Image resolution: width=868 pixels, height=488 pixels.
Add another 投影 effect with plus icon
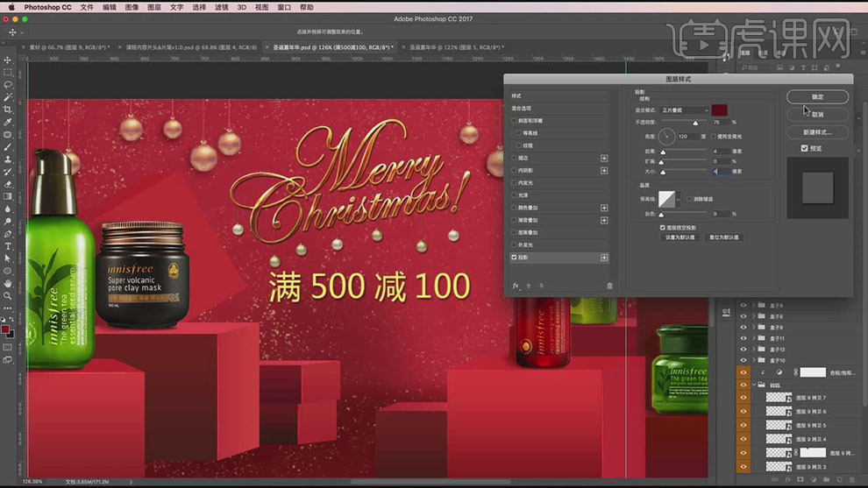(x=604, y=258)
